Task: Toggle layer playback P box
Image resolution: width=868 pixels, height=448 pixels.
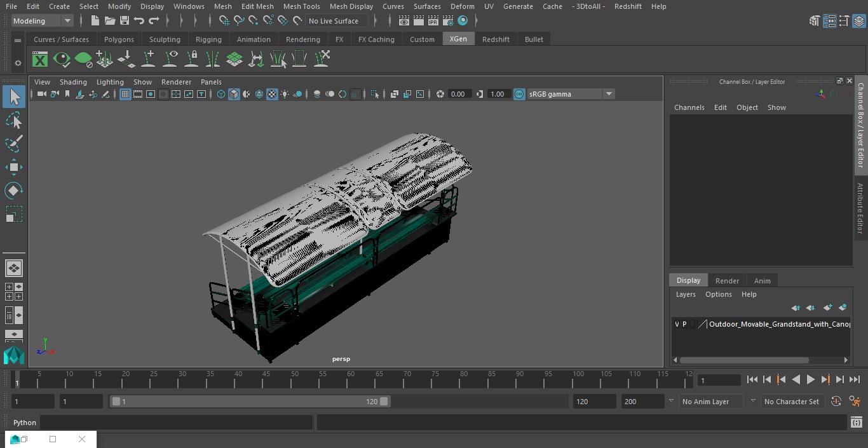Action: point(684,324)
